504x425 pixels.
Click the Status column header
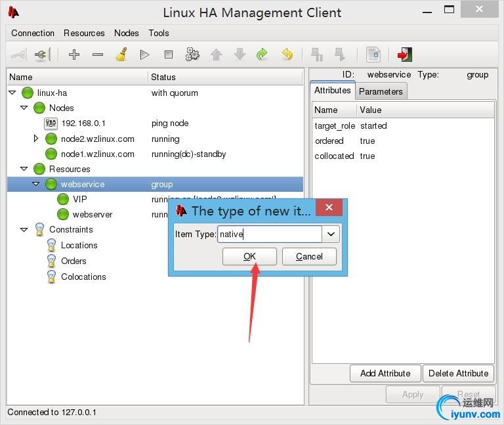click(x=225, y=78)
